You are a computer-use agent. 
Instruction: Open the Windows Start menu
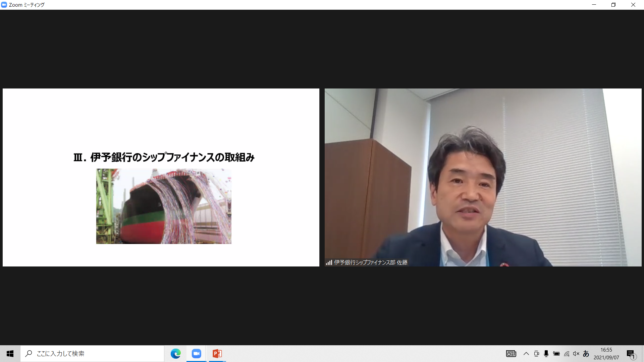tap(10, 354)
